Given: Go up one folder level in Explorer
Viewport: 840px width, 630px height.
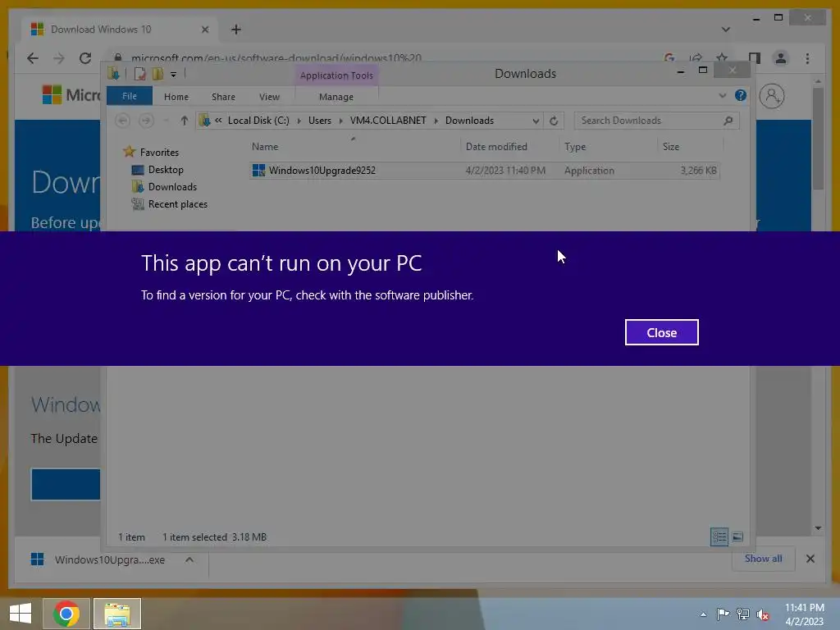Looking at the screenshot, I should tap(184, 121).
